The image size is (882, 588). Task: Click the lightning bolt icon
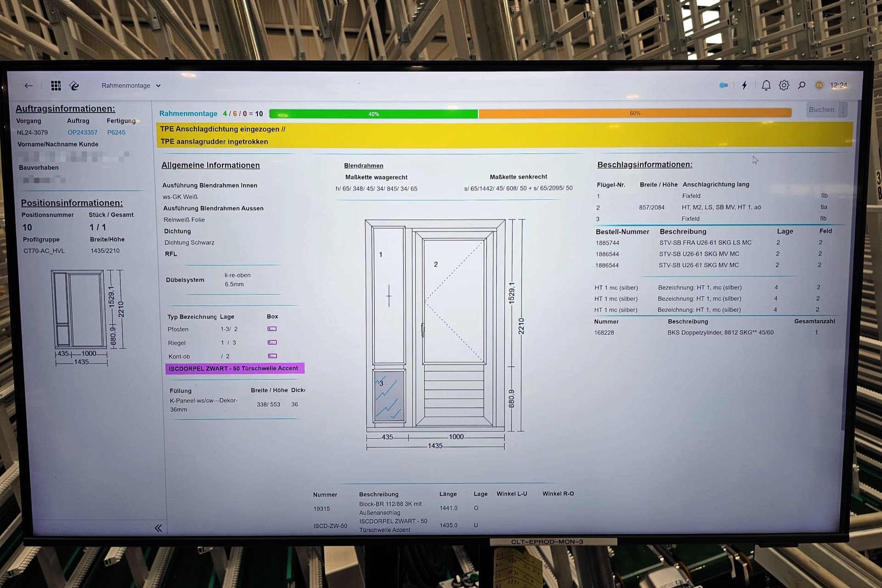pos(744,85)
